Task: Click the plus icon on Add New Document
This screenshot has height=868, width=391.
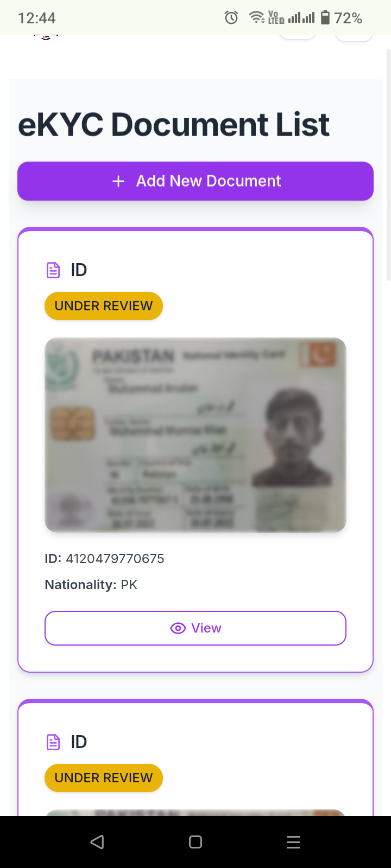Action: pyautogui.click(x=118, y=181)
